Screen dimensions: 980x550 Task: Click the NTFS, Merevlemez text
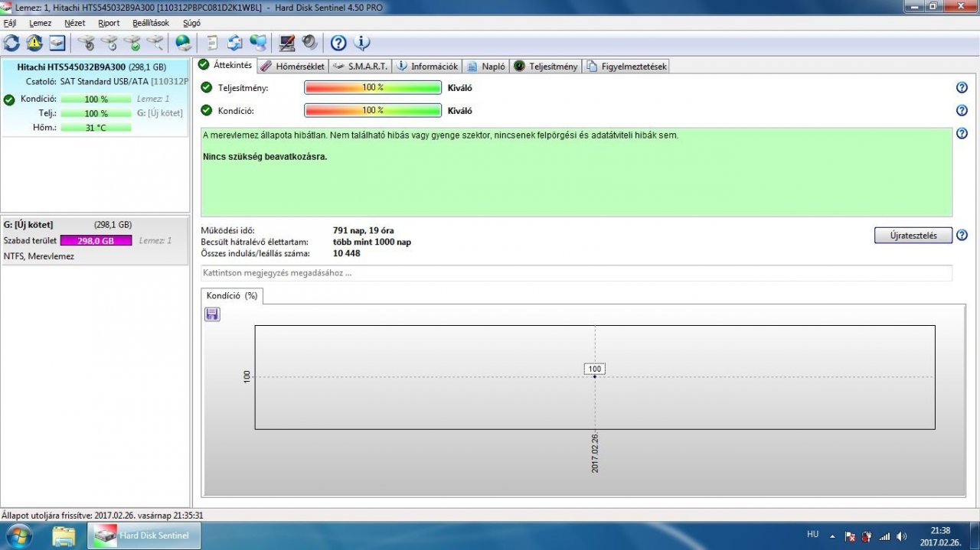[39, 256]
